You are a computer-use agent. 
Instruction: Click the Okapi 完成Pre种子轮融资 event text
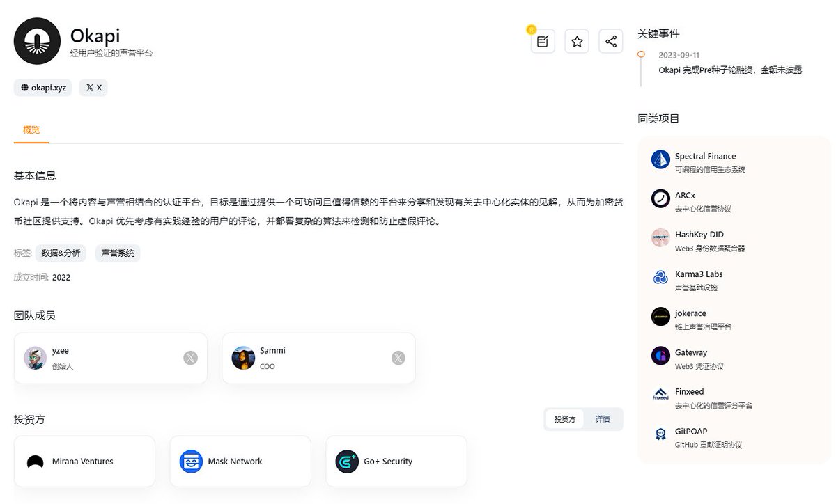(x=730, y=70)
